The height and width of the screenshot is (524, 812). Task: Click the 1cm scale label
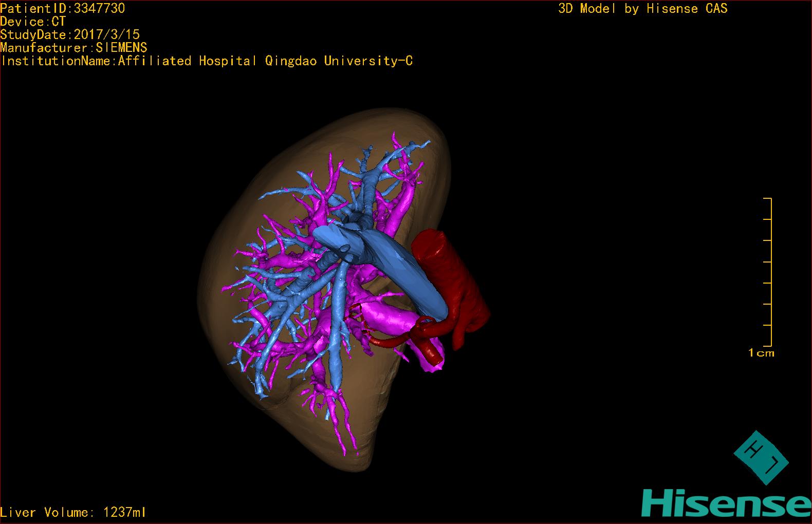click(761, 353)
